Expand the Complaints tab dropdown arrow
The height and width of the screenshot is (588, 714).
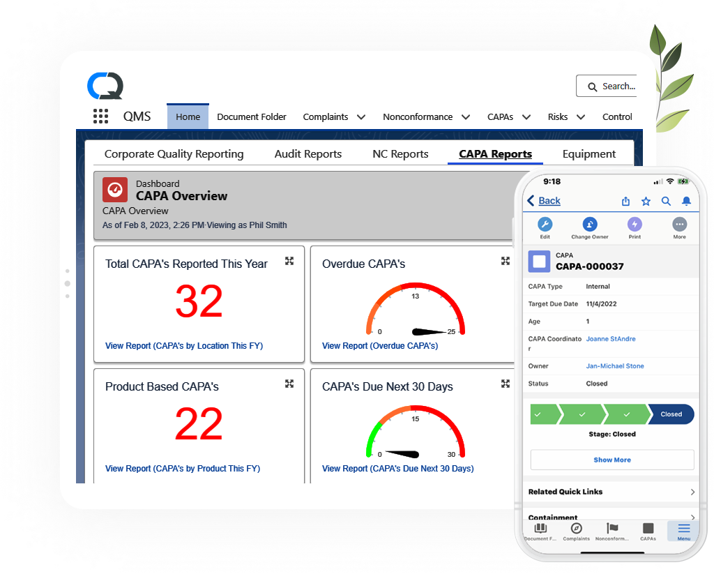point(361,117)
